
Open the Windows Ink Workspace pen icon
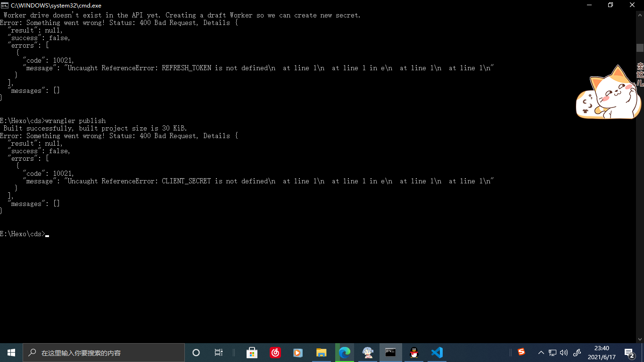tap(577, 352)
